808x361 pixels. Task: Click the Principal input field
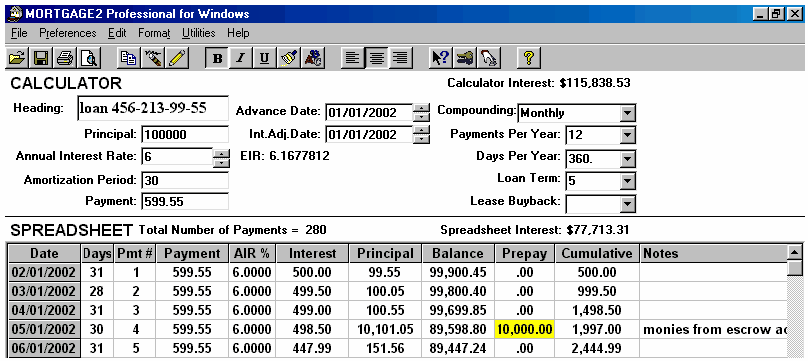coord(185,135)
